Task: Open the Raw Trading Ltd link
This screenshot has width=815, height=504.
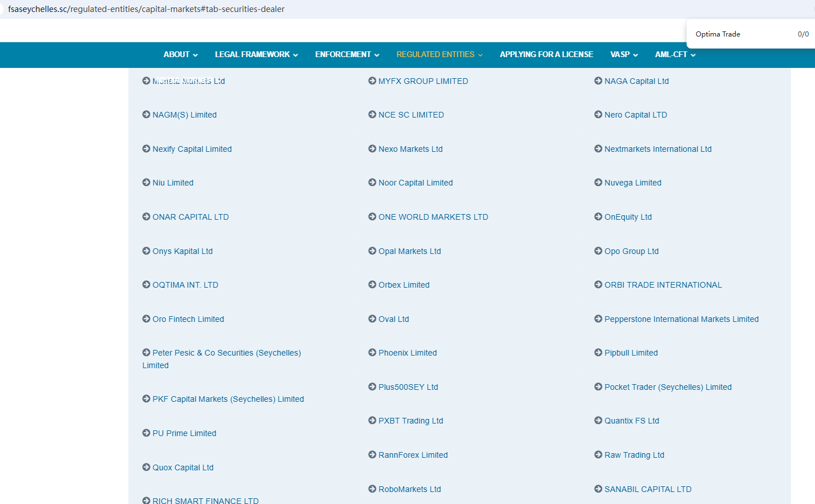Action: [x=635, y=455]
